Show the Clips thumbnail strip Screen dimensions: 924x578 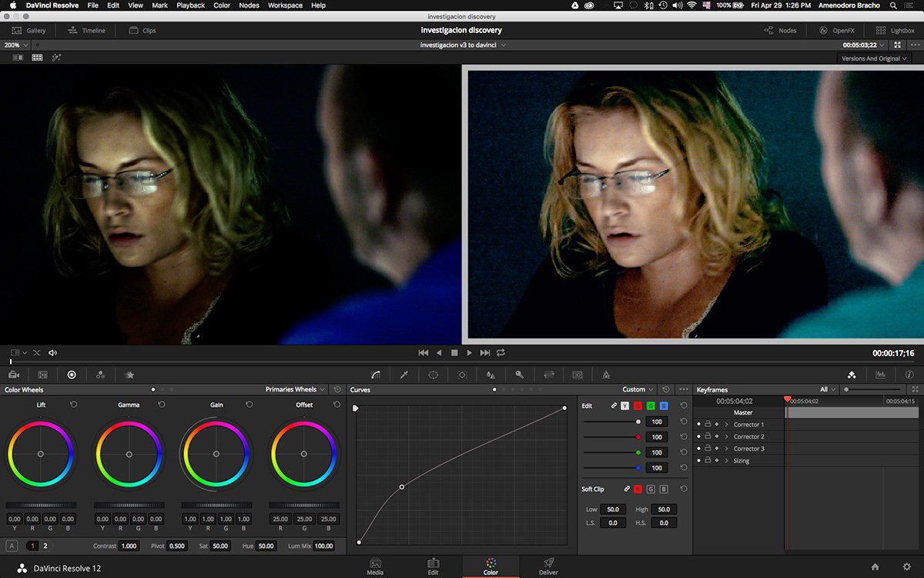tap(142, 31)
